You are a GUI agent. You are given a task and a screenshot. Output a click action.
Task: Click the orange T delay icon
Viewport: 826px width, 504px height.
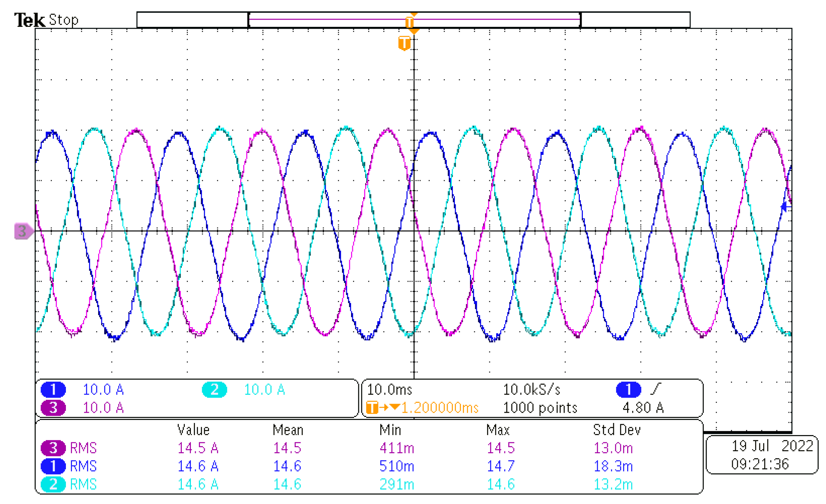[x=372, y=407]
